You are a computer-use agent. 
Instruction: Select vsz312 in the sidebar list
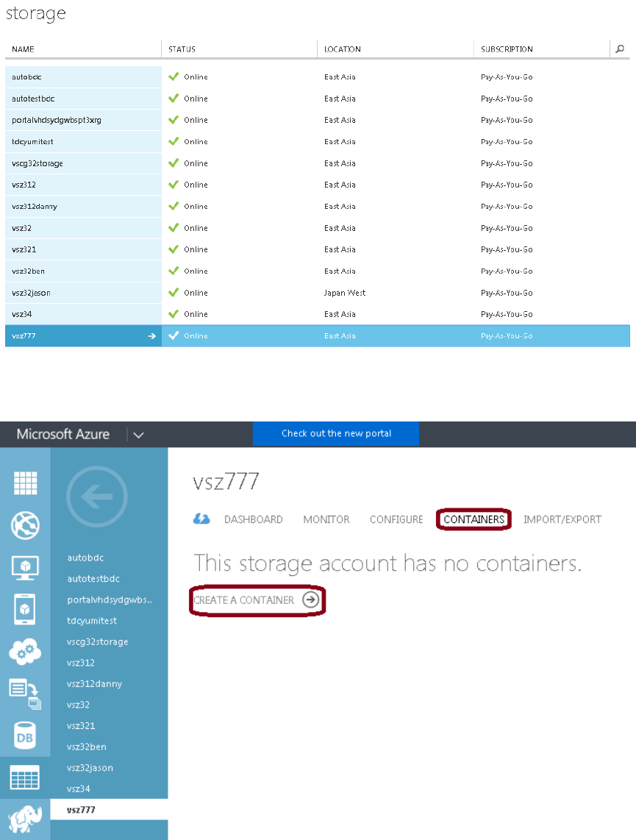coord(80,663)
